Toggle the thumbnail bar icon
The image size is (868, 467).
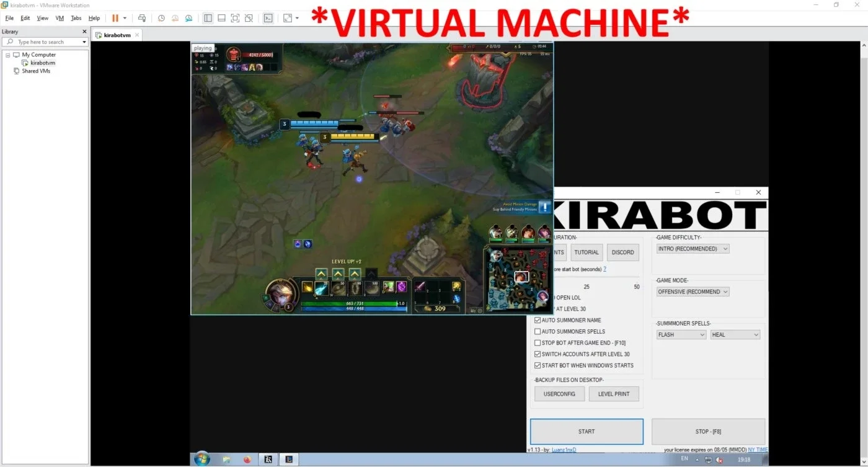point(221,18)
